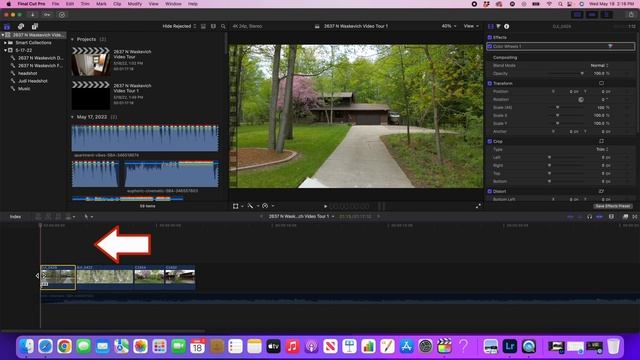640x360 pixels.
Task: Open the Trim menu
Action: (x=85, y=4)
